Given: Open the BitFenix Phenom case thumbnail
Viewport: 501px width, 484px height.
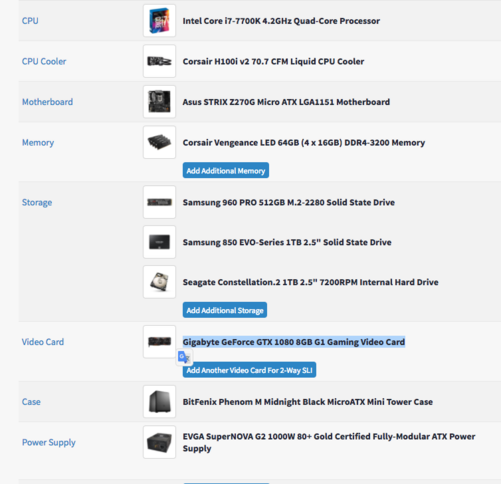Looking at the screenshot, I should 159,402.
